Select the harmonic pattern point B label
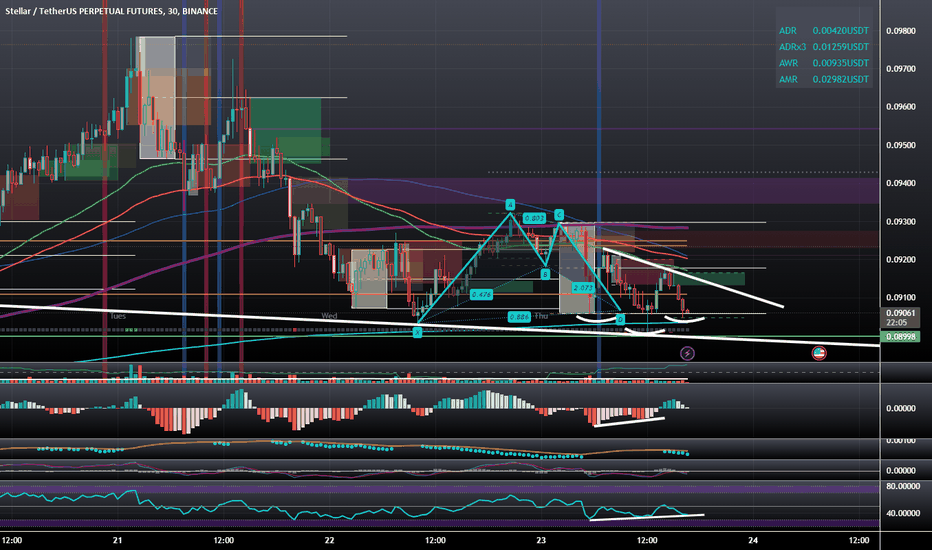 point(545,274)
